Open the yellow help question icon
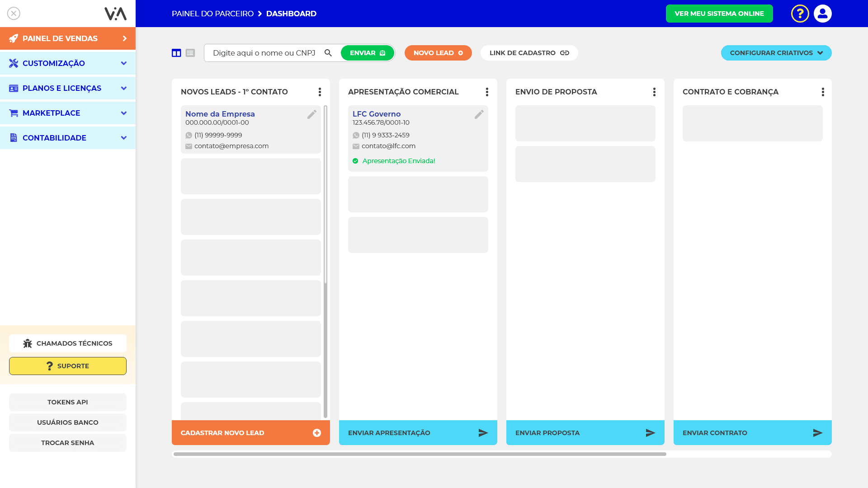Viewport: 868px width, 488px height. (800, 14)
